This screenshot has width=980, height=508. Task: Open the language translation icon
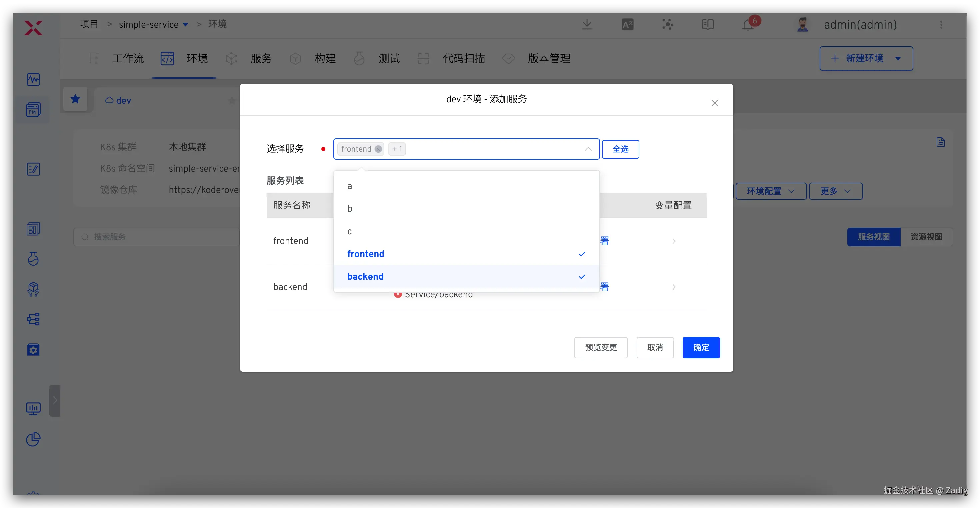pyautogui.click(x=627, y=25)
